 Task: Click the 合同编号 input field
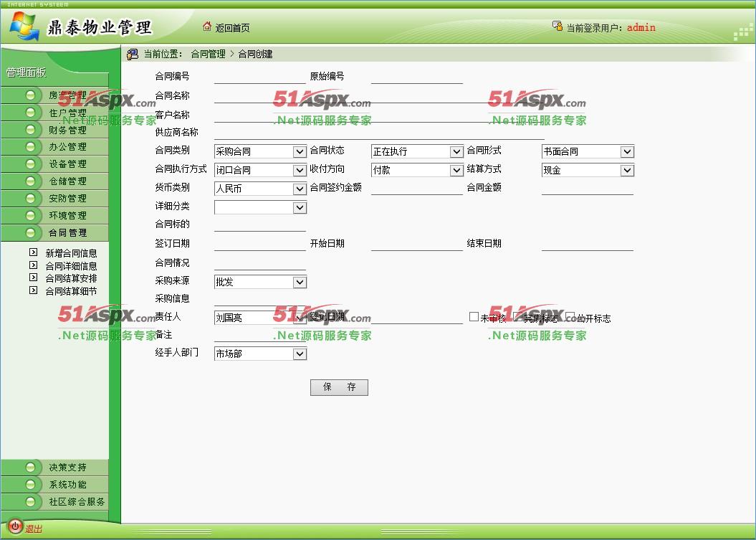coord(260,77)
